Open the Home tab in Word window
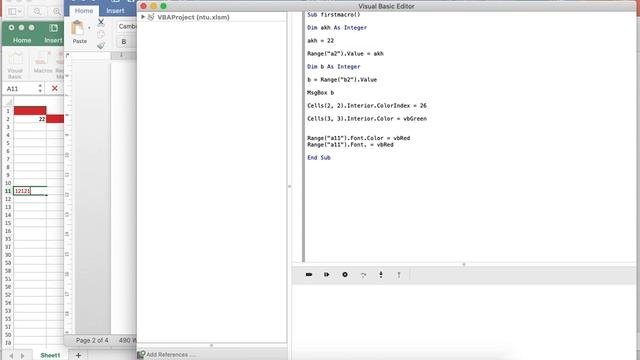The width and height of the screenshot is (640, 360). coord(84,11)
